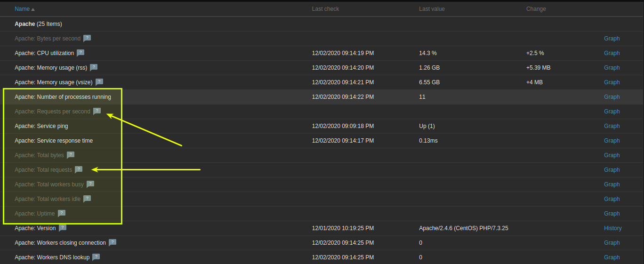Viewport: 644px width, 264px height.
Task: Select the 'Apache: Number of processes running' row
Action: 322,97
